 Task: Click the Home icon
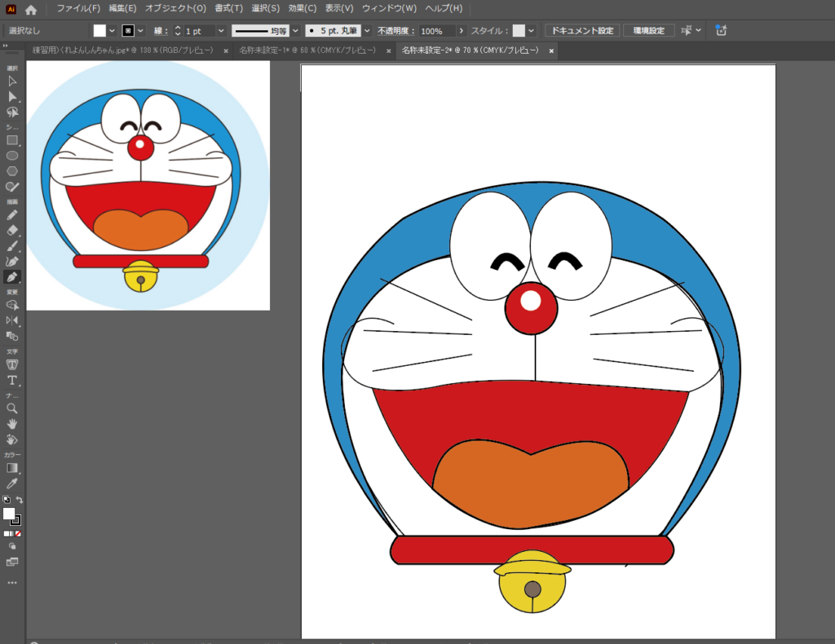pyautogui.click(x=31, y=10)
